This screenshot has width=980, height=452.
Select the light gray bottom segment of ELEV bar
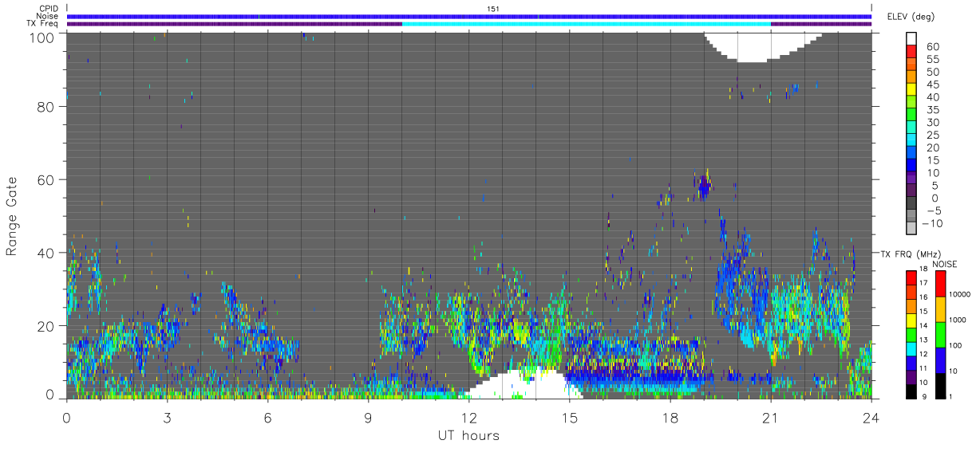(x=911, y=227)
